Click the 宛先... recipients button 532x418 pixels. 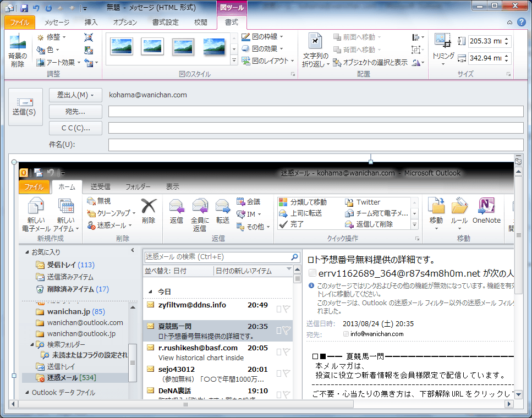[75, 112]
